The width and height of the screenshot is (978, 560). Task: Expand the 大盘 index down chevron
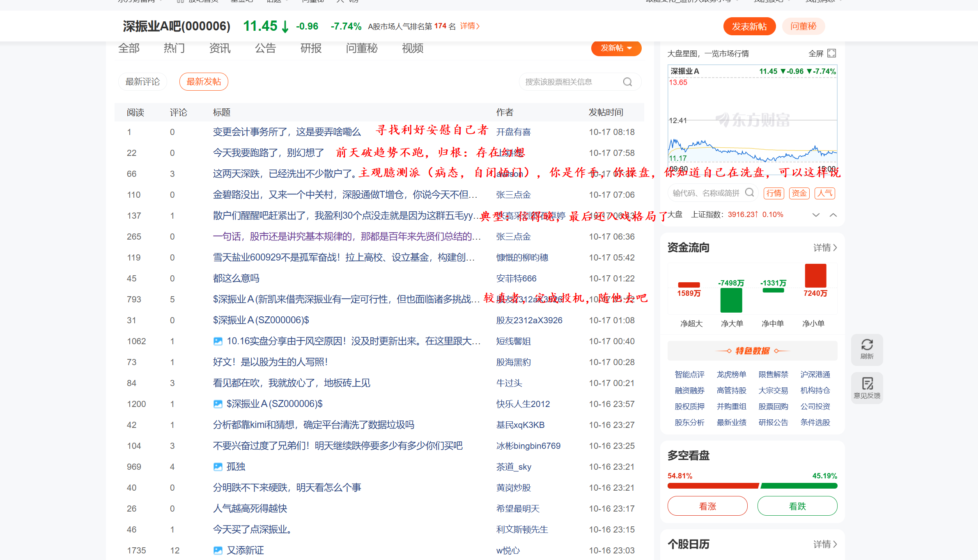[816, 215]
